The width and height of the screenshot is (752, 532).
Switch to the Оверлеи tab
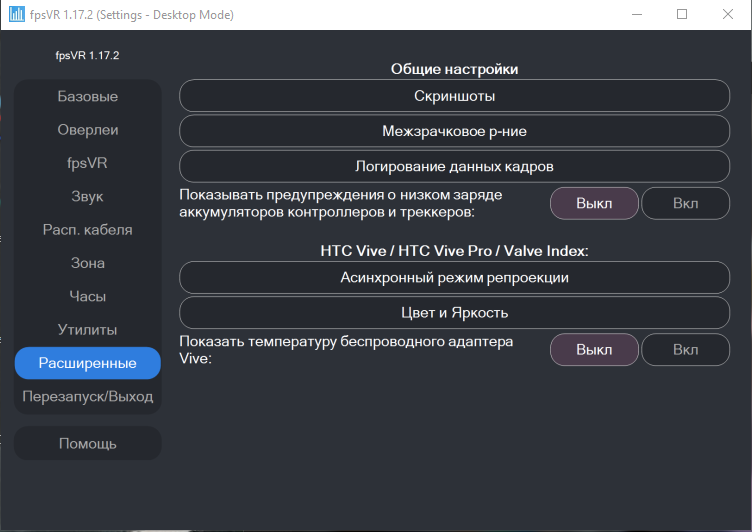pos(88,130)
